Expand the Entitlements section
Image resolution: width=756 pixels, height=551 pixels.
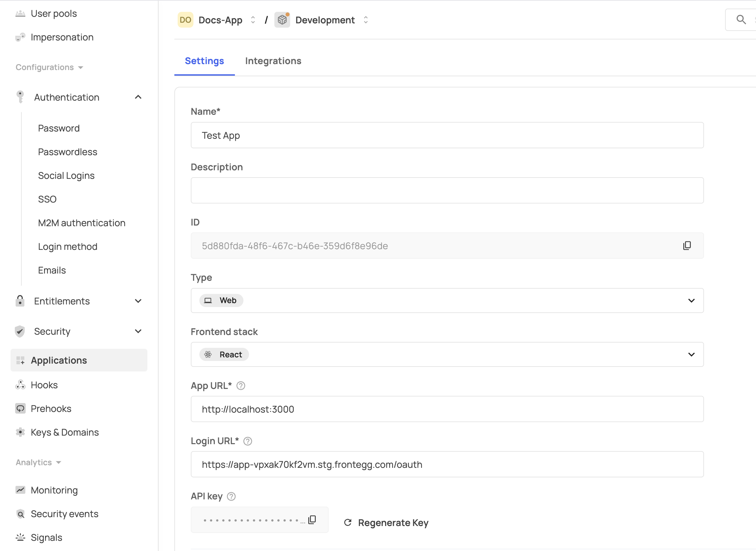click(x=138, y=301)
